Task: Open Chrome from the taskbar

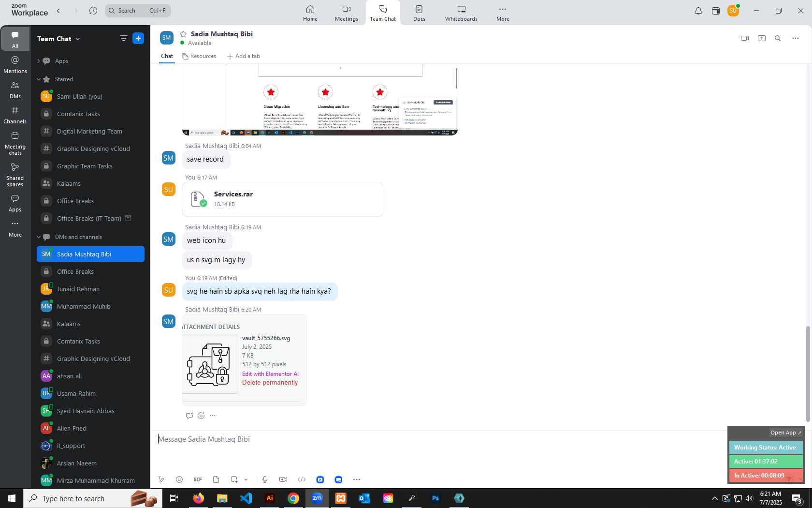Action: (x=293, y=498)
